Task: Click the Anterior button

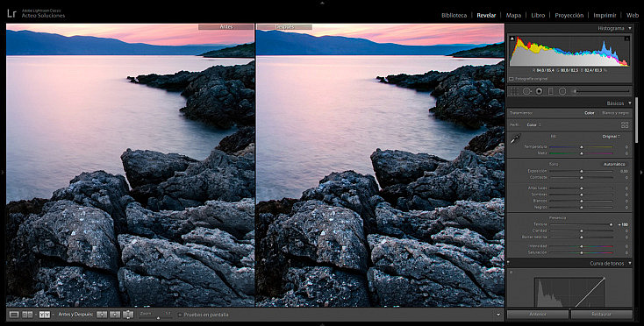Action: click(538, 314)
